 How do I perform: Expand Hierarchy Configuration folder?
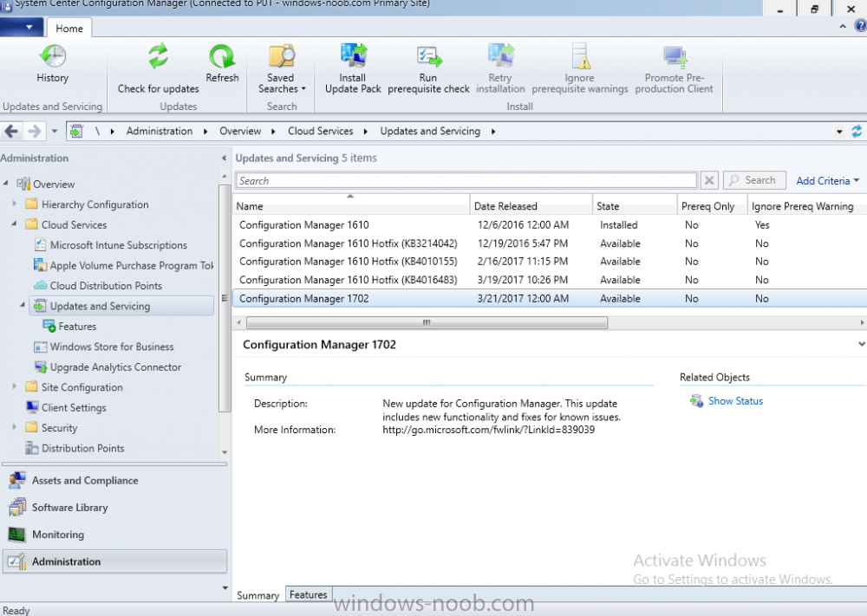pos(15,204)
